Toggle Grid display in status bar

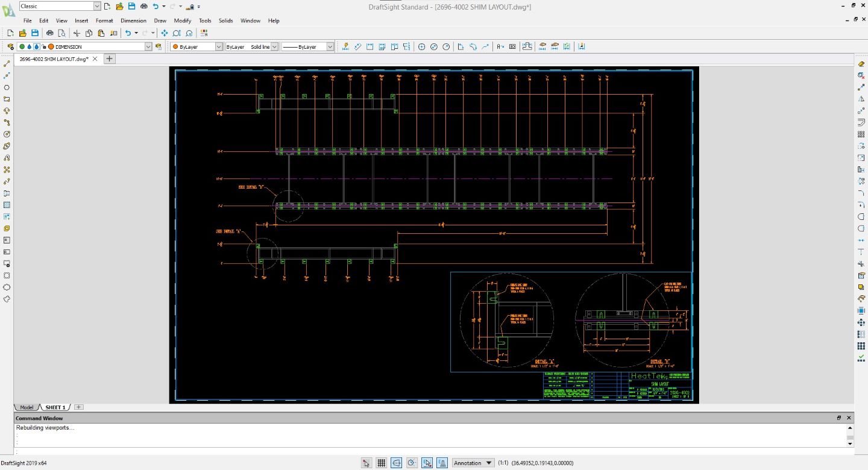click(x=381, y=463)
